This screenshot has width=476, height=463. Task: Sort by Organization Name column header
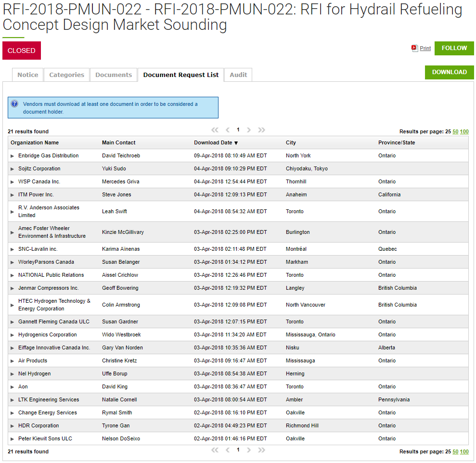pyautogui.click(x=35, y=142)
